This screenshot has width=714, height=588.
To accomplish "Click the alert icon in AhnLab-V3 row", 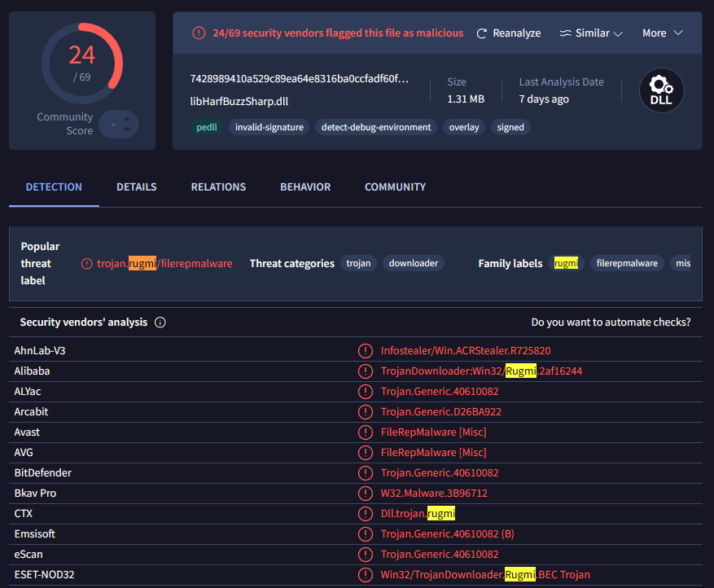I will (366, 351).
